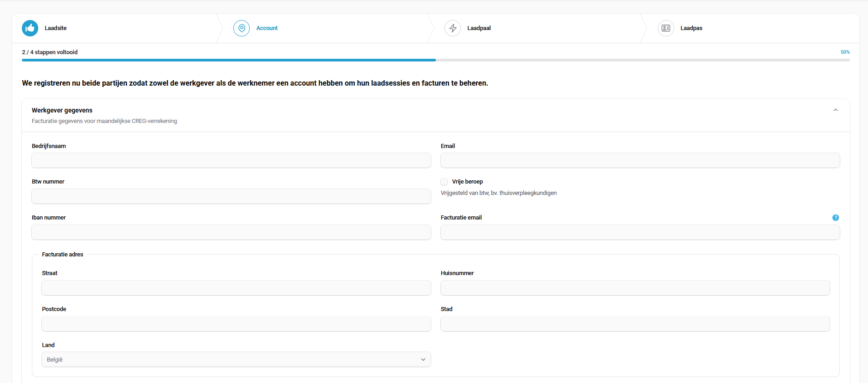Viewport: 868px width, 383px height.
Task: Click the Laadsite thumbs-up step icon
Action: (x=30, y=28)
